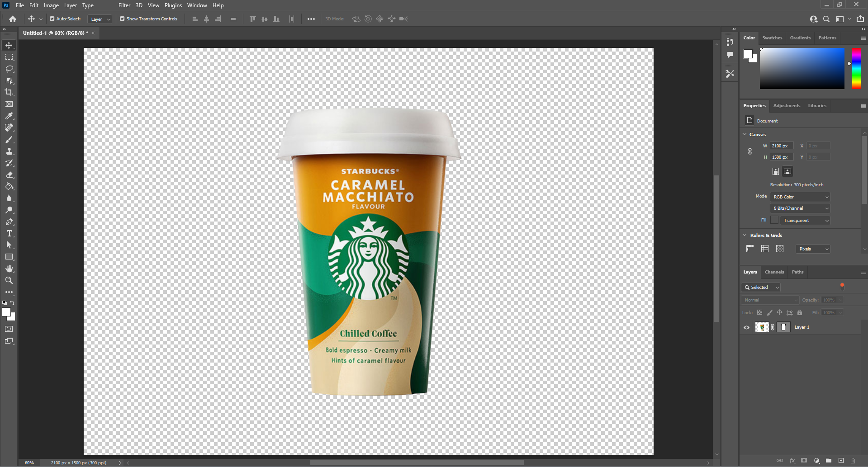Switch to the Channels tab

tap(774, 272)
